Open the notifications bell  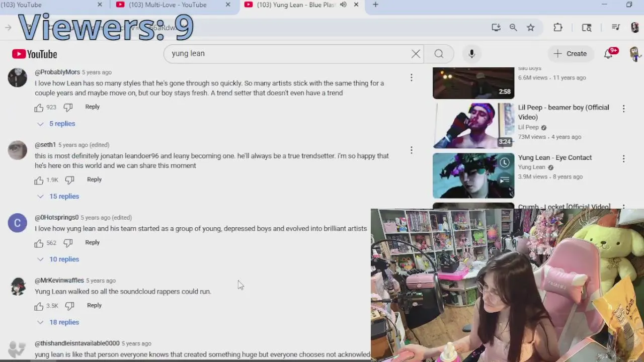[x=608, y=54]
